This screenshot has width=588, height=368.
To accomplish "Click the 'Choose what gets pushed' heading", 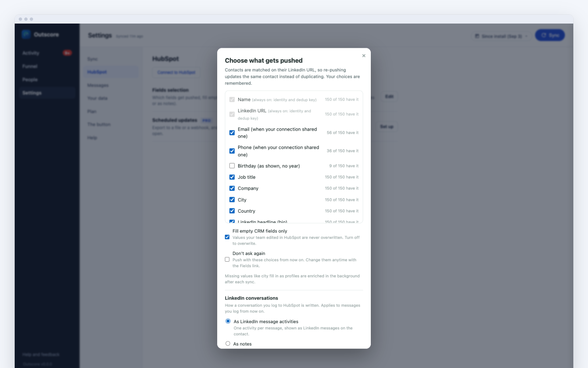I will point(263,60).
